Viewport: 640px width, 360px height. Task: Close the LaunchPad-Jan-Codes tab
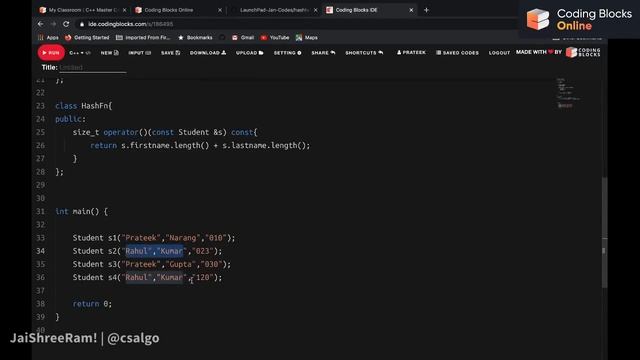316,10
